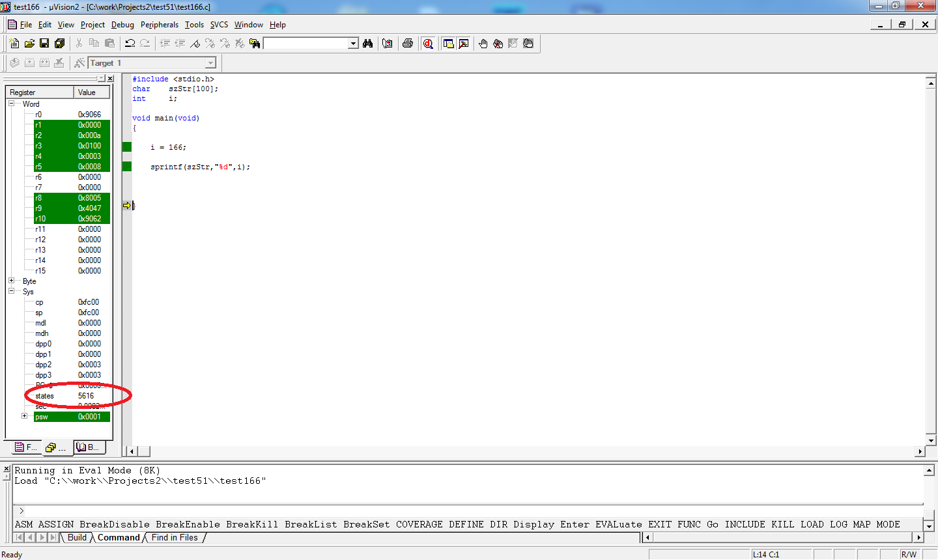Click the Rebuild all target files icon
938x560 pixels.
pos(44,63)
